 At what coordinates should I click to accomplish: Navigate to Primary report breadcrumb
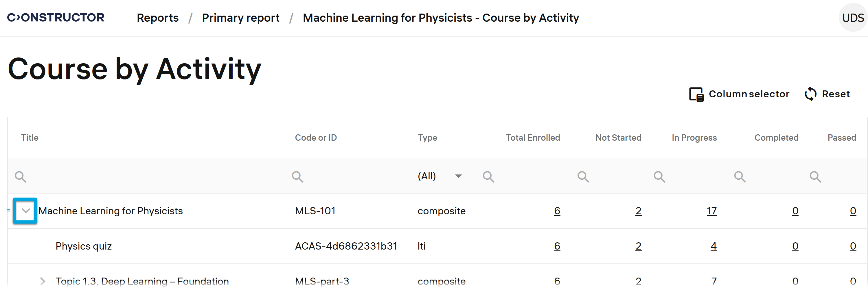[241, 18]
